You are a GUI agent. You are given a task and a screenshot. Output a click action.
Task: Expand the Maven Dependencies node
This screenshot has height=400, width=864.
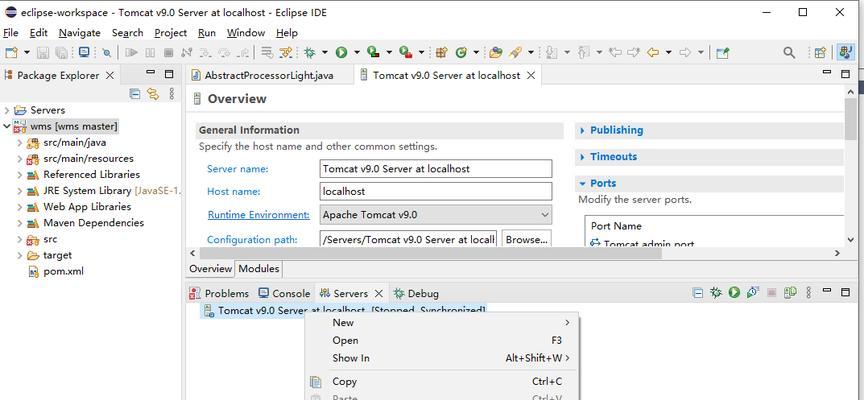pos(20,223)
